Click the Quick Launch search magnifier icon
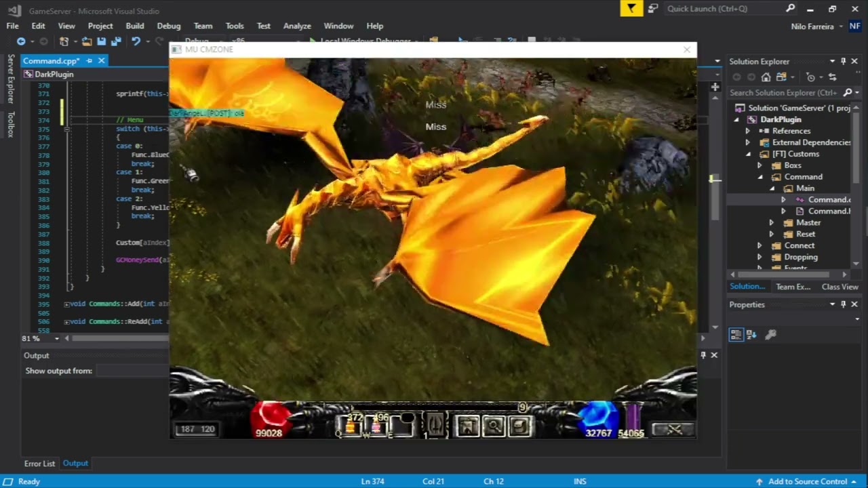The image size is (868, 488). 790,9
